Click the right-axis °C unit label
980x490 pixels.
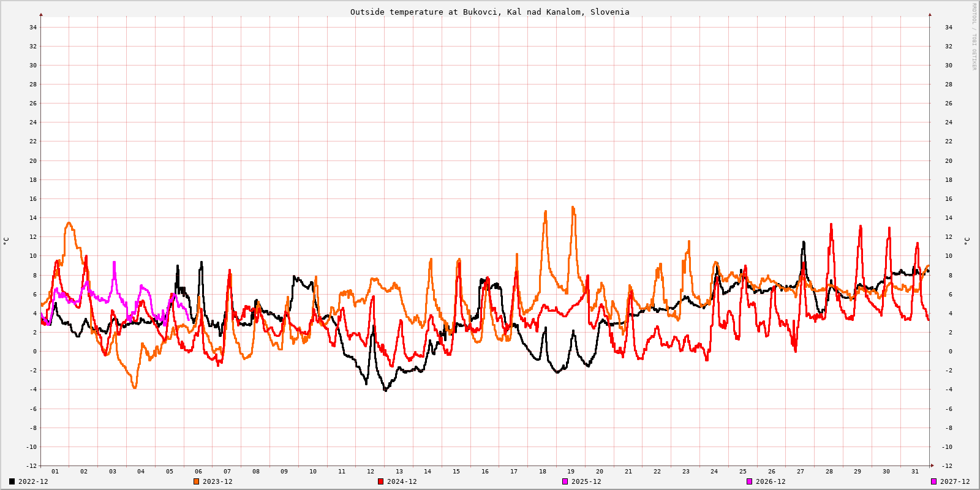(967, 241)
